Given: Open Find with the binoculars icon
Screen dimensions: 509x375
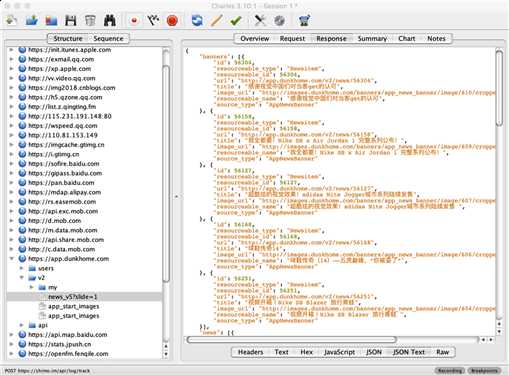Looking at the screenshot, I should click(110, 21).
